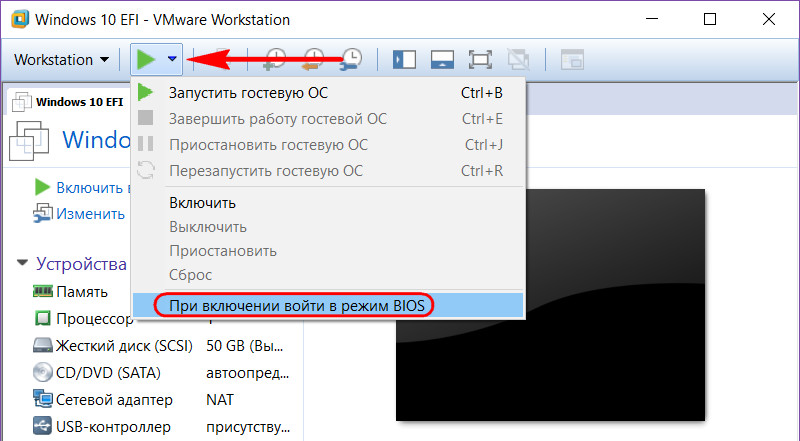Revert virtual machine to previous snapshot
This screenshot has height=441, width=800.
click(x=313, y=59)
